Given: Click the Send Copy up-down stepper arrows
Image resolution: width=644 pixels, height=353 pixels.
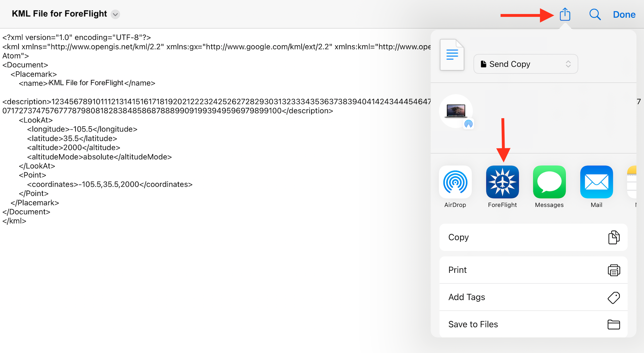Looking at the screenshot, I should pos(568,64).
